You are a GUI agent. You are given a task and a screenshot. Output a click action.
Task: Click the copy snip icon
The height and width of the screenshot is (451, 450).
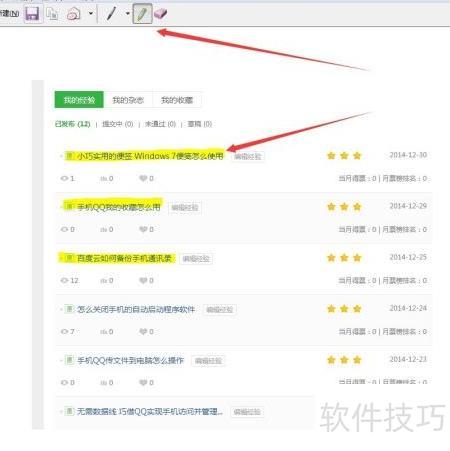(x=52, y=14)
